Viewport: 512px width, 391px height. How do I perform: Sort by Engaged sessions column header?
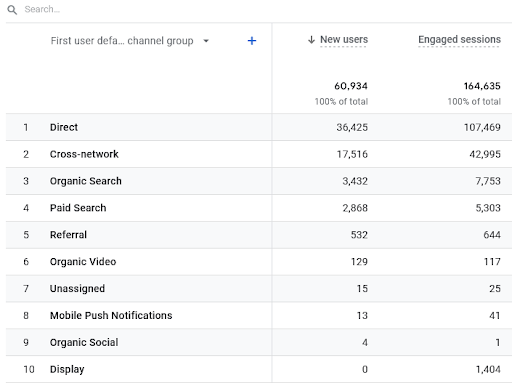[459, 39]
